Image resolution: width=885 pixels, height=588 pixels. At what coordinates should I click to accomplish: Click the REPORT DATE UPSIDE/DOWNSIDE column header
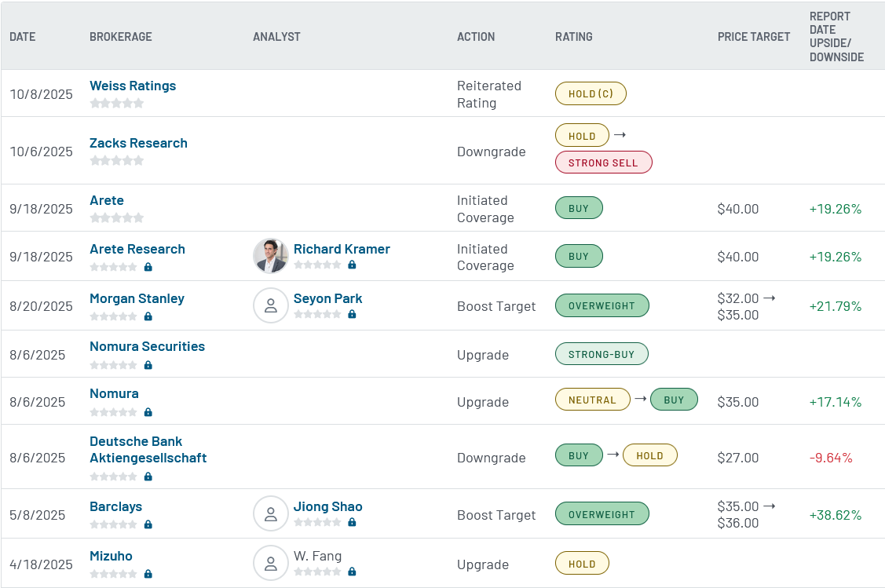click(x=836, y=37)
